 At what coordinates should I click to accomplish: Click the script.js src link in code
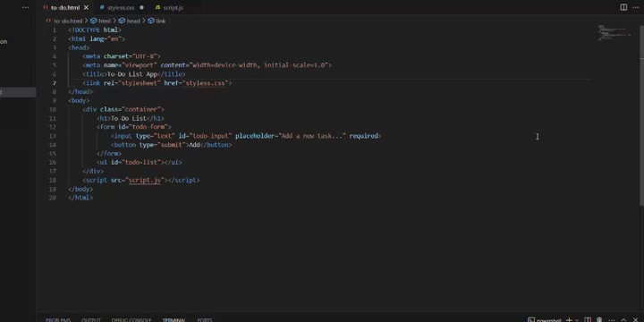(x=145, y=180)
